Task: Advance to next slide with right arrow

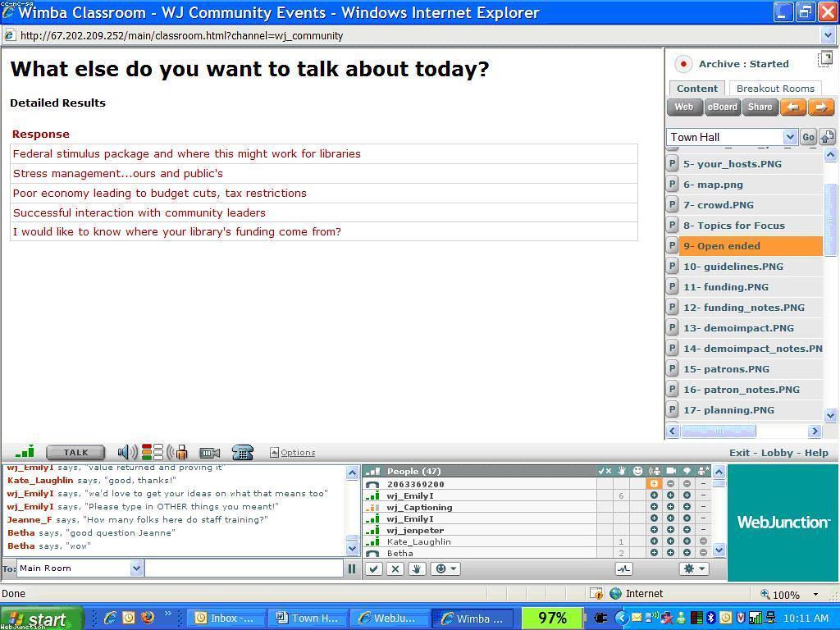Action: pyautogui.click(x=820, y=107)
